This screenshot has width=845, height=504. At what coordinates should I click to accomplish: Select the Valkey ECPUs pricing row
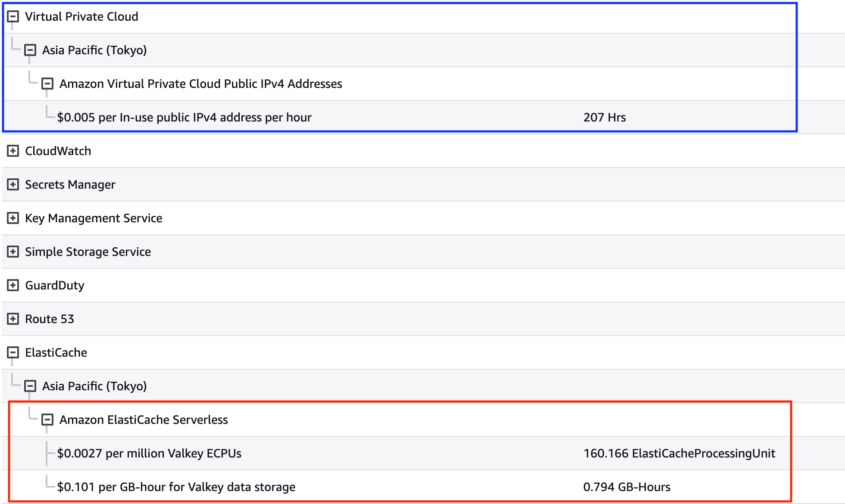(149, 454)
